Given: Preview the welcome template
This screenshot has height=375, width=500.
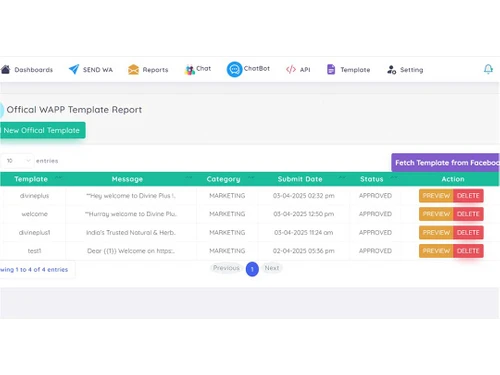Looking at the screenshot, I should 436,214.
